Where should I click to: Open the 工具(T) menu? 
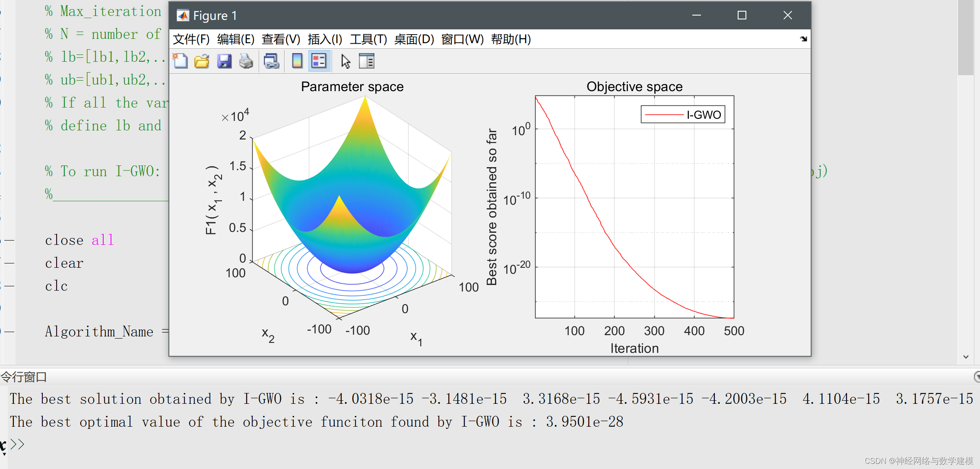(368, 39)
